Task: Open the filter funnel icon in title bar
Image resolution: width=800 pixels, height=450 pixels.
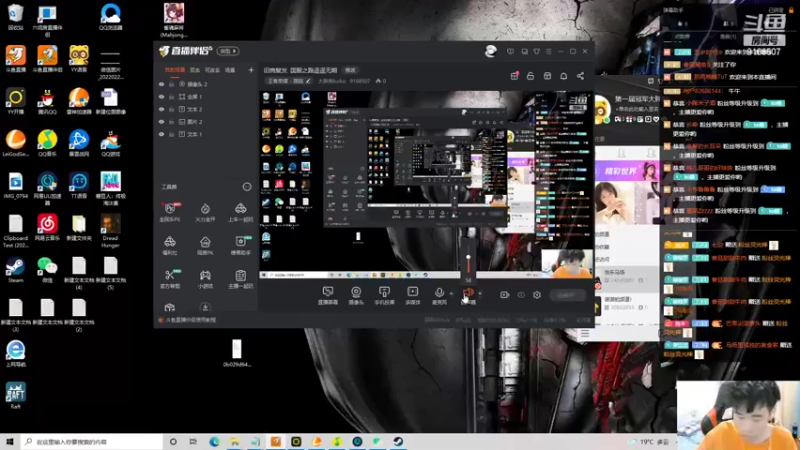Action: click(x=537, y=52)
